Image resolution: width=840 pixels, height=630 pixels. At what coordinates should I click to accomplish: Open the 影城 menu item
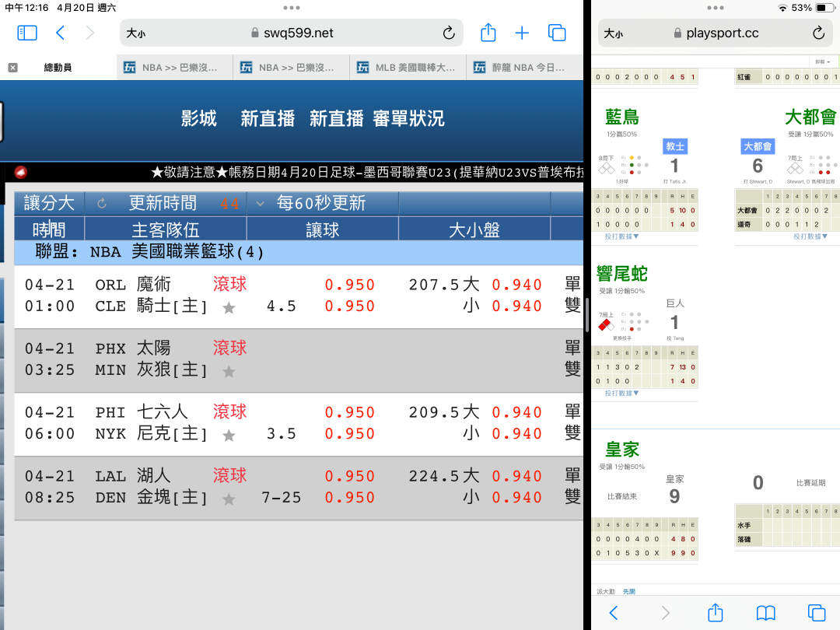199,118
